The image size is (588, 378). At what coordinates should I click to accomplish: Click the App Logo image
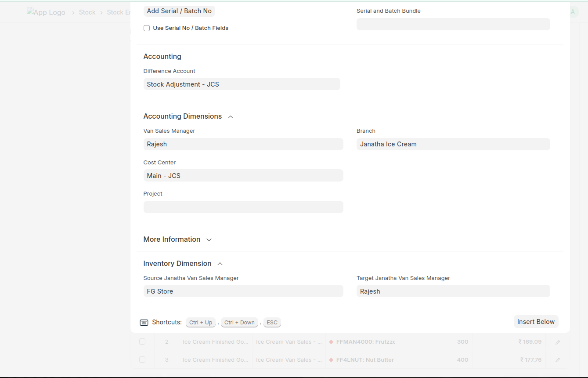[x=46, y=12]
